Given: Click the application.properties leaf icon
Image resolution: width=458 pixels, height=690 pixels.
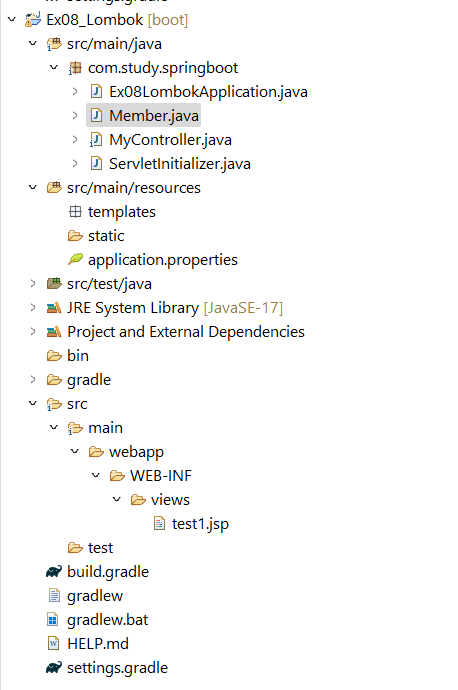Looking at the screenshot, I should click(x=75, y=260).
